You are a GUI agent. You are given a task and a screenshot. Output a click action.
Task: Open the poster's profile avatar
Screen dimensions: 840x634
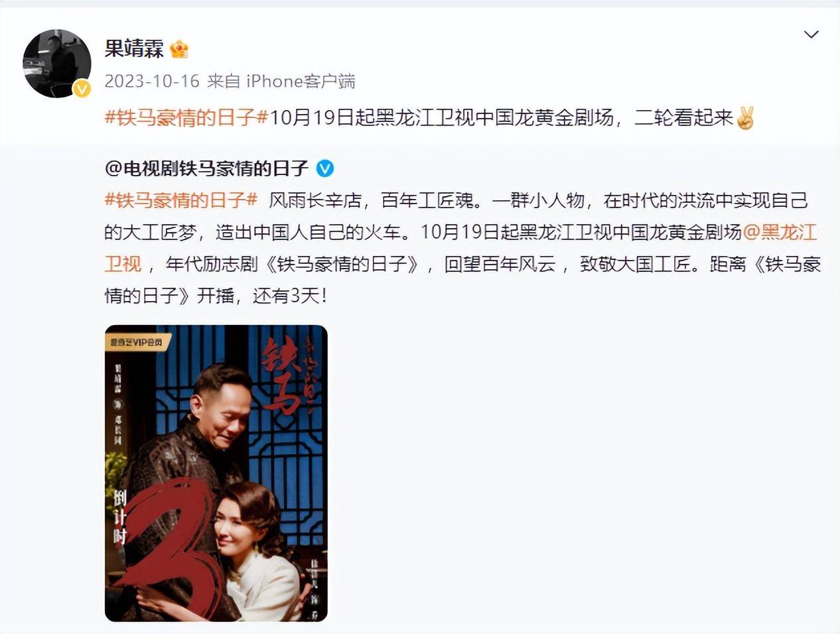pos(57,64)
